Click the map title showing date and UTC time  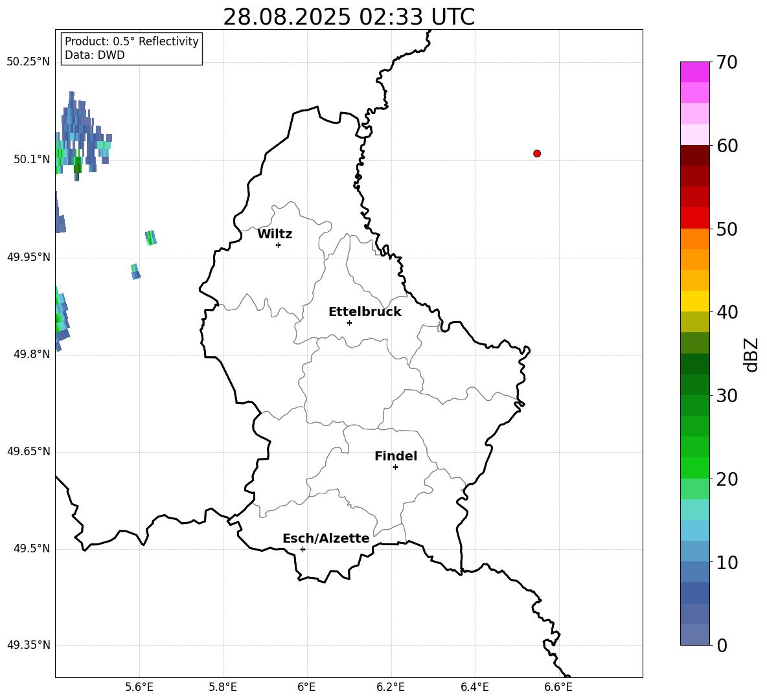point(349,17)
